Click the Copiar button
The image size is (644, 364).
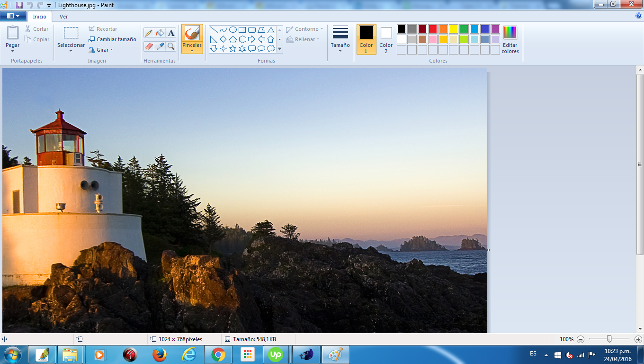37,39
